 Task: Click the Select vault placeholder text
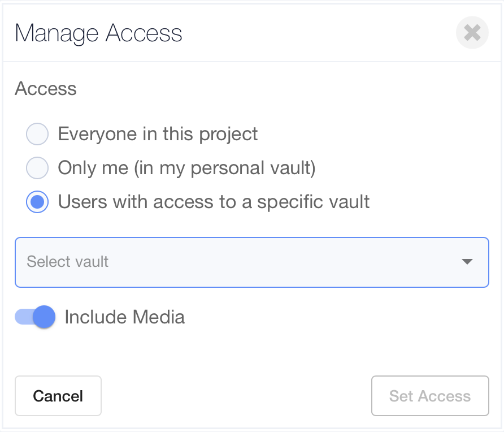click(67, 261)
